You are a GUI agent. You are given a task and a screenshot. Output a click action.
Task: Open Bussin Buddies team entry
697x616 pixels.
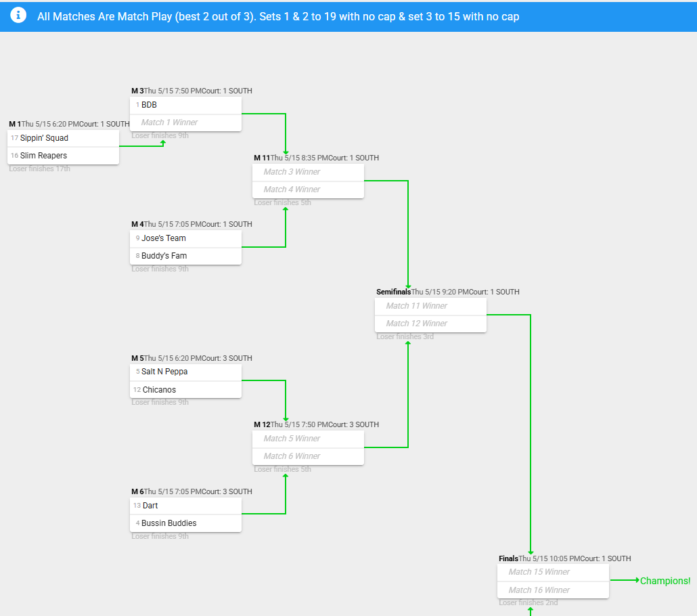pos(168,523)
